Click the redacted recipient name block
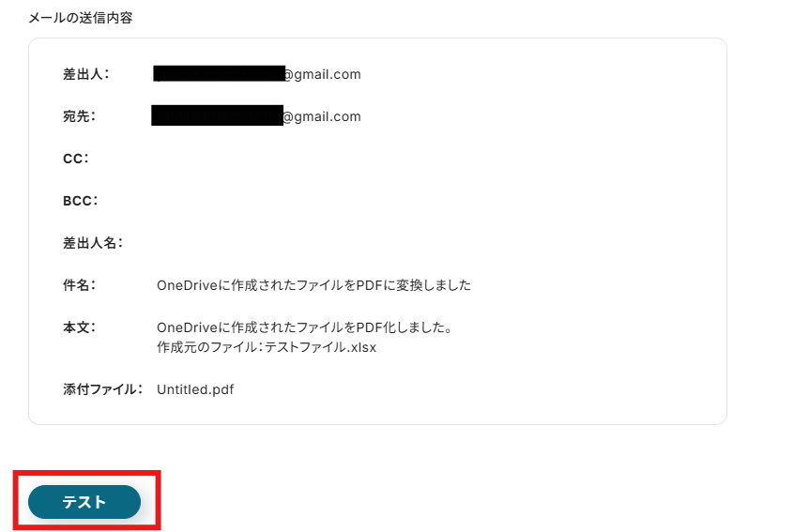Image resolution: width=794 pixels, height=532 pixels. point(217,115)
